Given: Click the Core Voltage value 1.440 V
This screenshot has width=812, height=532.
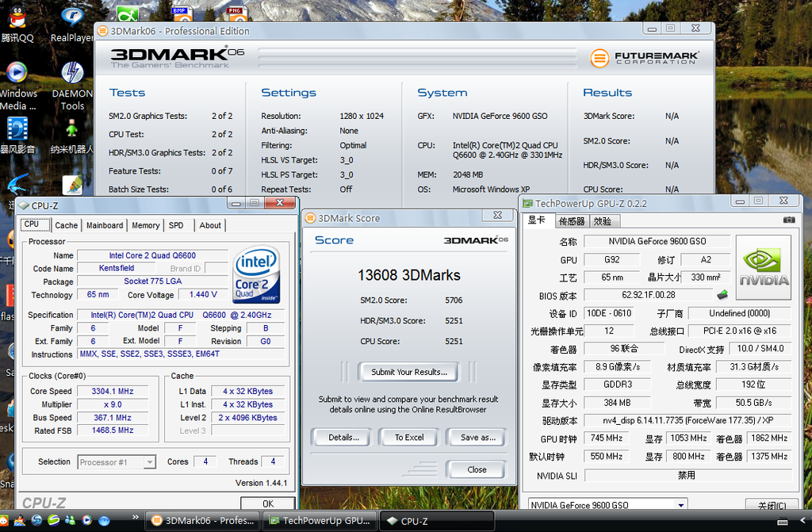Looking at the screenshot, I should pos(202,294).
